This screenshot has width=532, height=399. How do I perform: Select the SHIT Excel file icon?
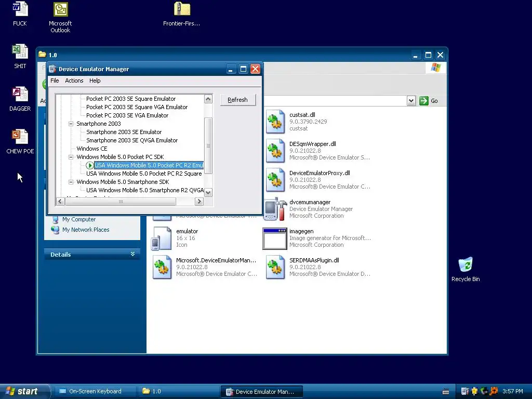[20, 51]
